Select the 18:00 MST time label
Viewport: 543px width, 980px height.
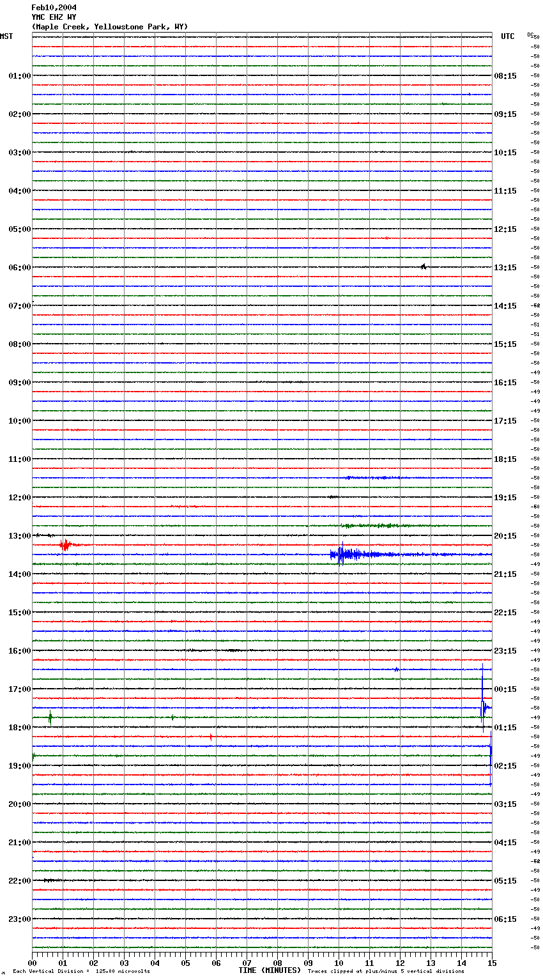[x=20, y=728]
